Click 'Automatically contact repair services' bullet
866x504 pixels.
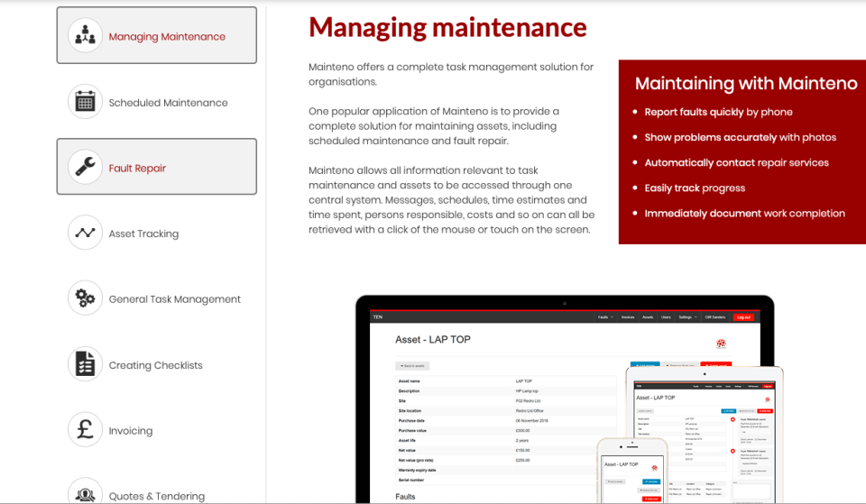[737, 163]
